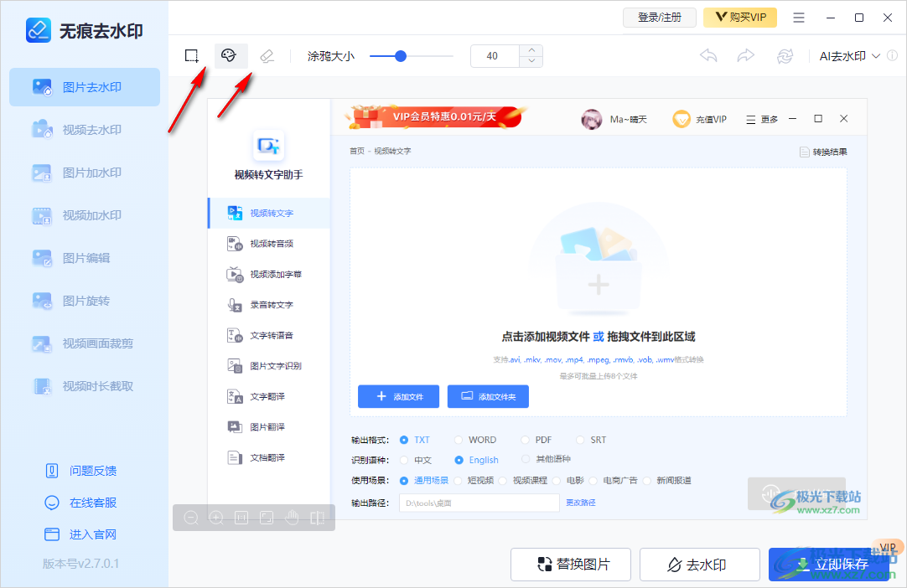
Task: Click the zoom in magnifier icon
Action: [216, 518]
